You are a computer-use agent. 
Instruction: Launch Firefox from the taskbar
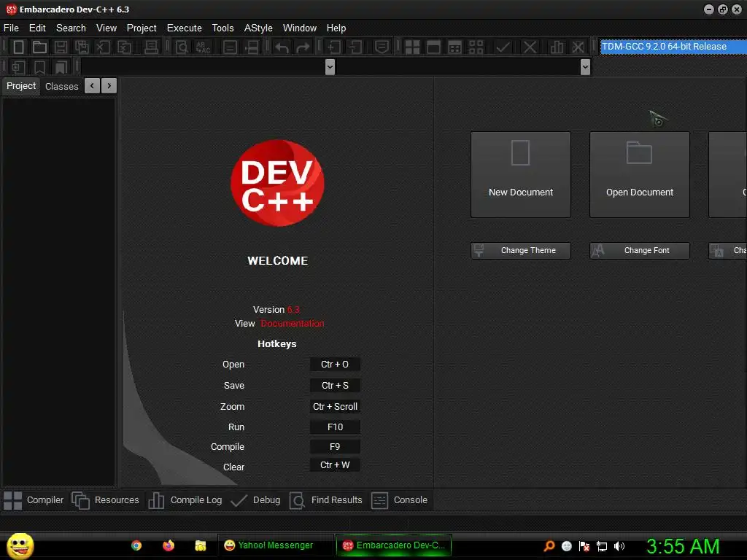click(169, 545)
